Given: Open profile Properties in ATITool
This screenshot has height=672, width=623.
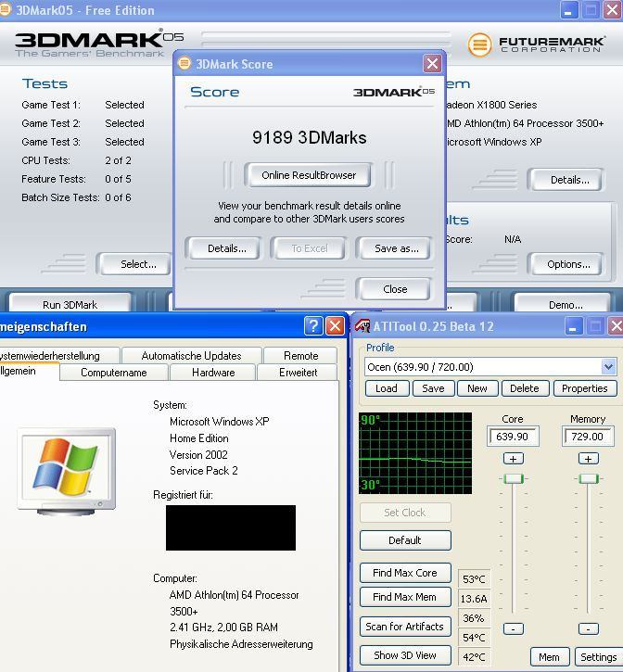Looking at the screenshot, I should click(x=585, y=388).
